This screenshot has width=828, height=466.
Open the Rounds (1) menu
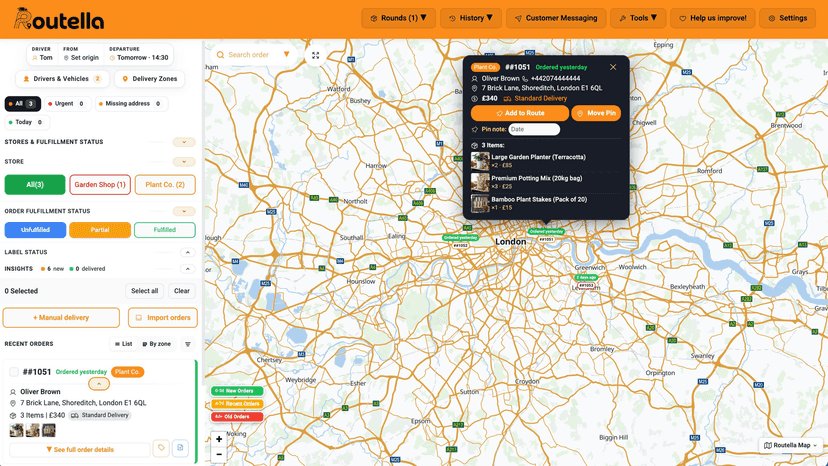[x=398, y=18]
